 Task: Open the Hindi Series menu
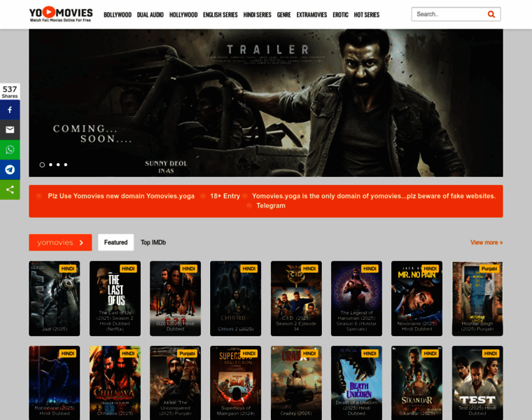click(x=257, y=15)
